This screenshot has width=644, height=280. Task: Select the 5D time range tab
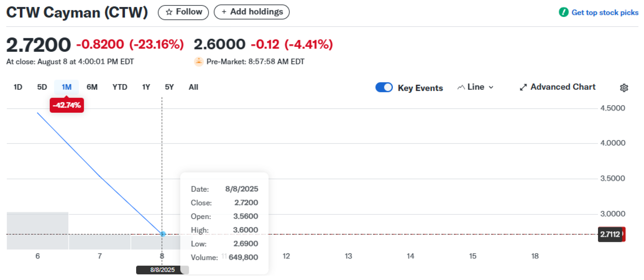point(42,87)
